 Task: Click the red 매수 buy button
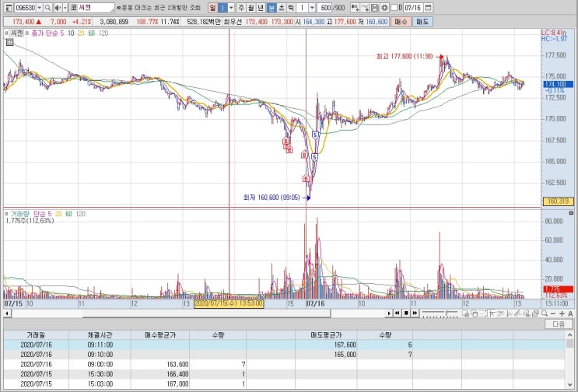point(401,22)
